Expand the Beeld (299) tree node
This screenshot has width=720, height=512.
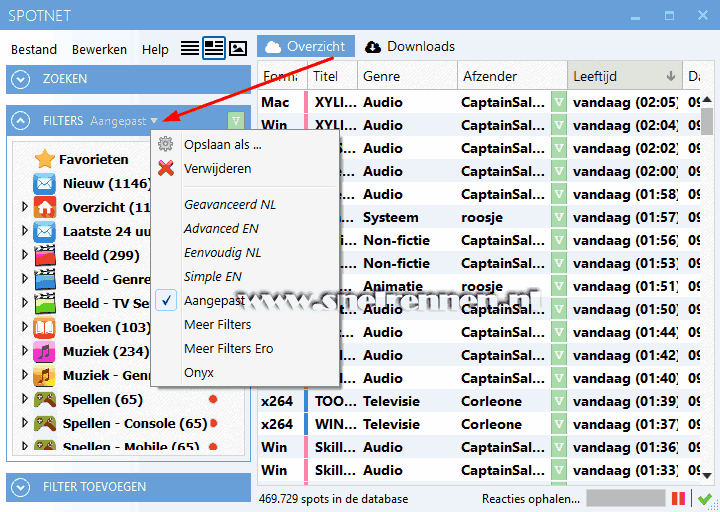pos(25,255)
